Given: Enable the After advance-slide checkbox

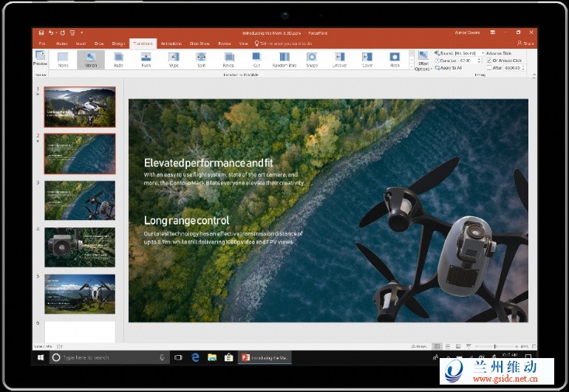Looking at the screenshot, I should tap(489, 67).
